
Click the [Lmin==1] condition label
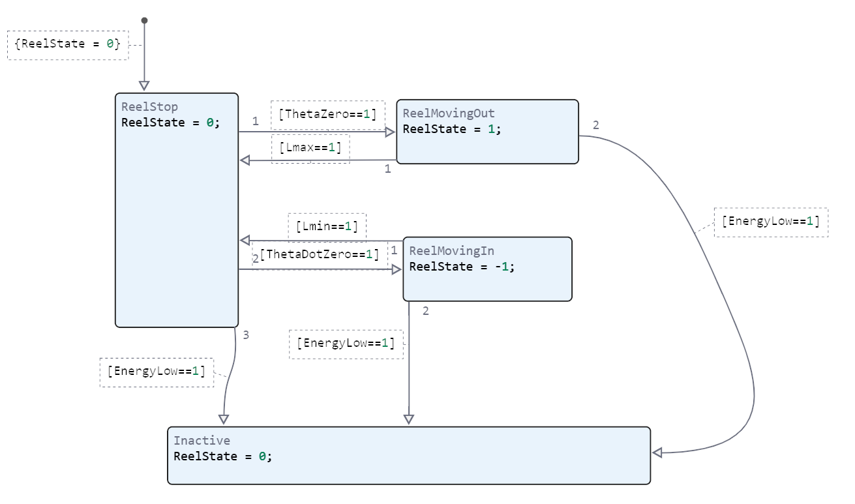click(327, 227)
